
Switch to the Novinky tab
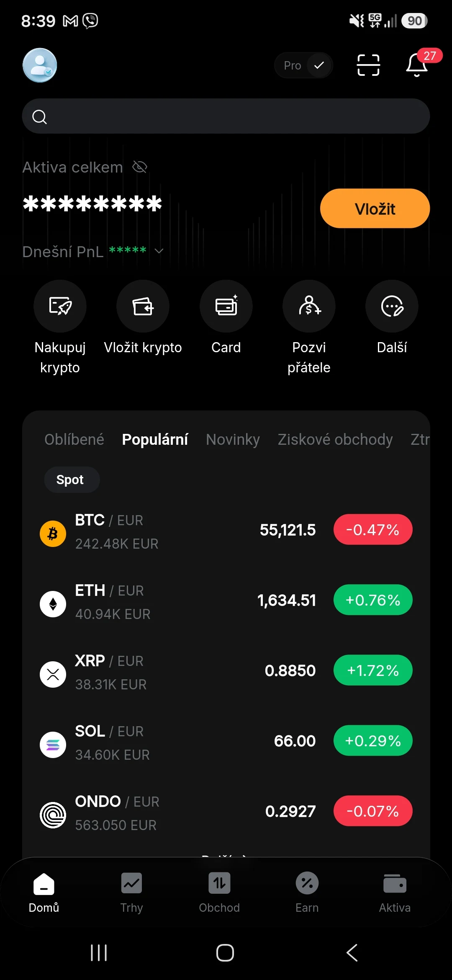(x=233, y=439)
